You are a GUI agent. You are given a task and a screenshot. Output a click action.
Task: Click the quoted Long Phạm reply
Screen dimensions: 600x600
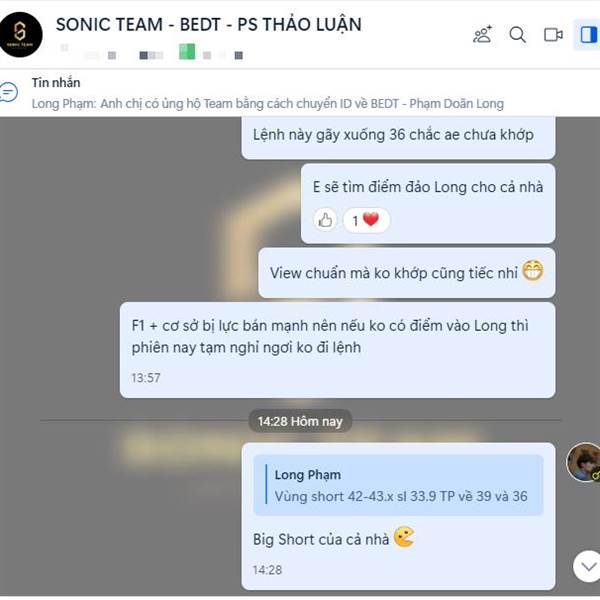pos(398,485)
